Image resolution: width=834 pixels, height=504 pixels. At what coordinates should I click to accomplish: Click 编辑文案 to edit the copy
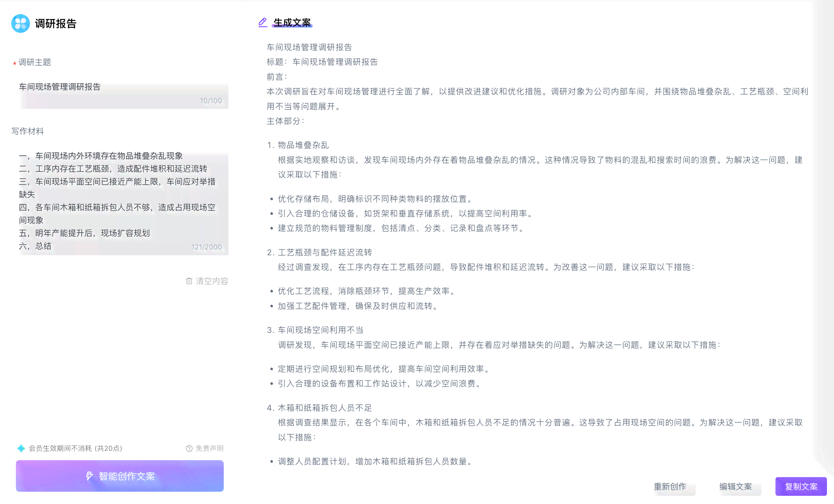pyautogui.click(x=736, y=486)
